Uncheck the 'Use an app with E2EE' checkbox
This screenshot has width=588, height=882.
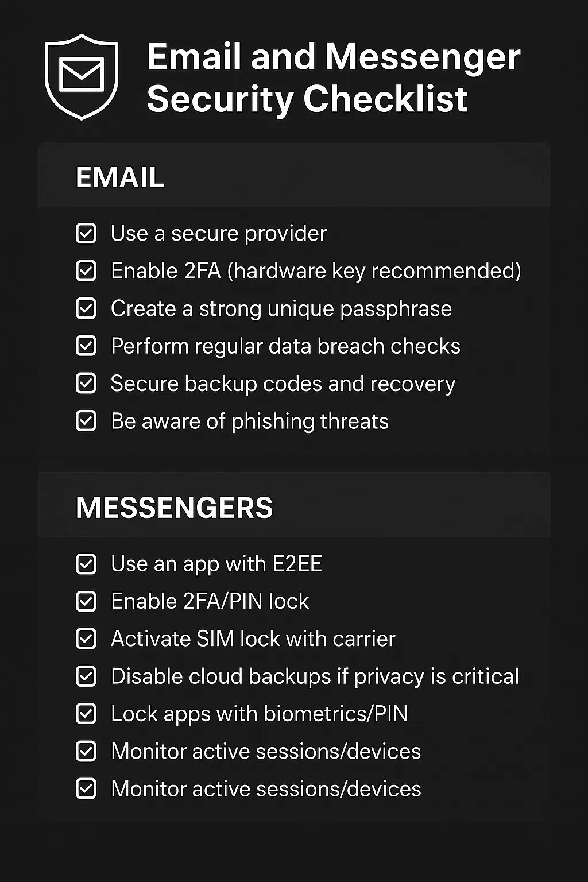86,564
